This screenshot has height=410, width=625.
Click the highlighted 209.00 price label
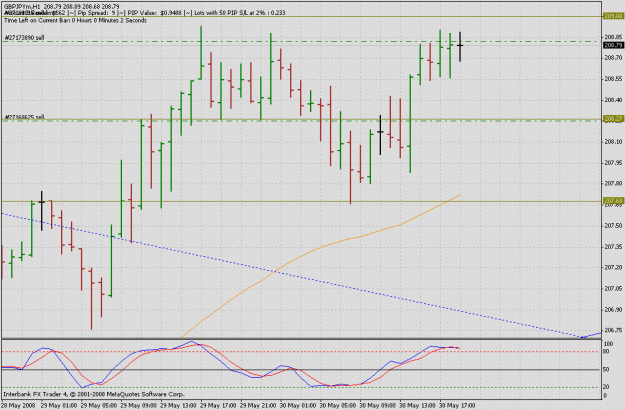614,16
